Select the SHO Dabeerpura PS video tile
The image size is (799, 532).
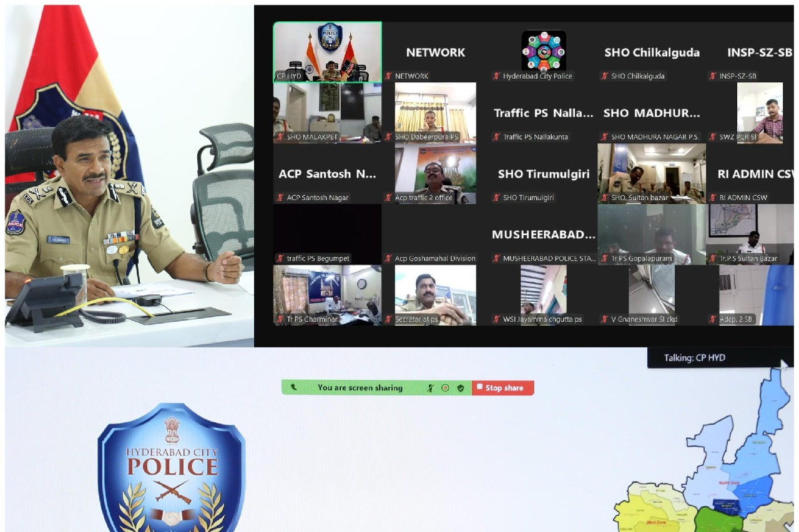435,111
